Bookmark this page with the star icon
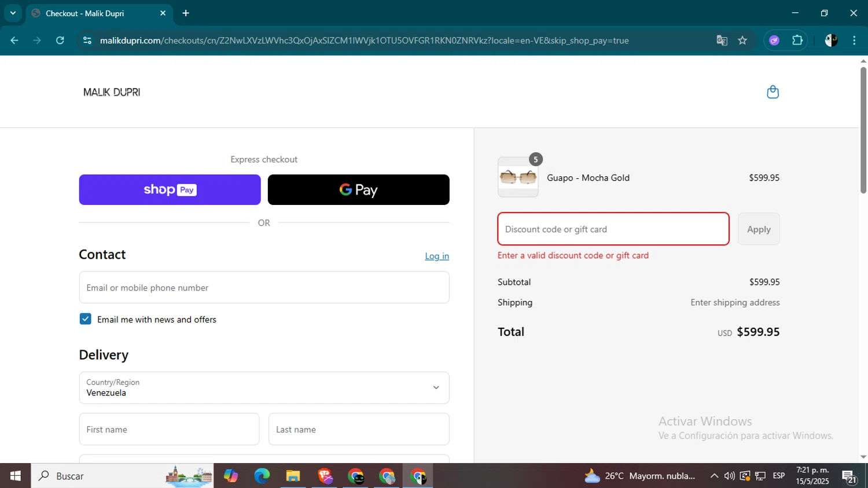The height and width of the screenshot is (488, 868). [x=742, y=41]
